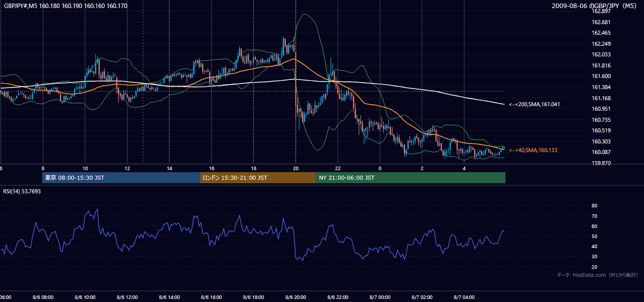Select the 40 SMA 160.133 label
Screen dimensions: 644x302
[533, 150]
